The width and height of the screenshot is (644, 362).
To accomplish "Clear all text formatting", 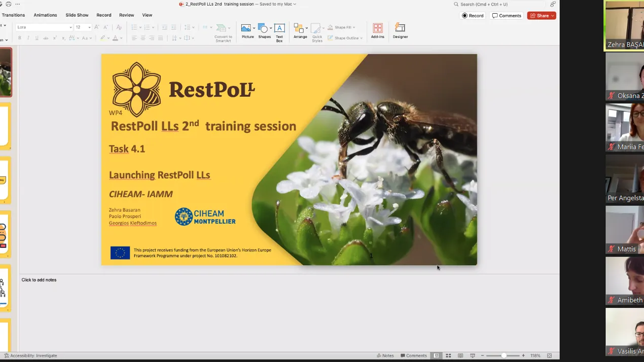I will click(119, 27).
